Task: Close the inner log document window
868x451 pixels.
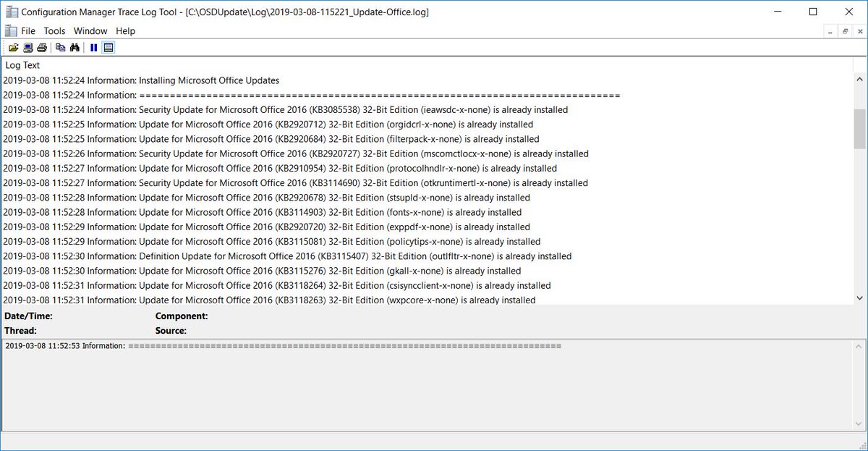Action: coord(859,31)
